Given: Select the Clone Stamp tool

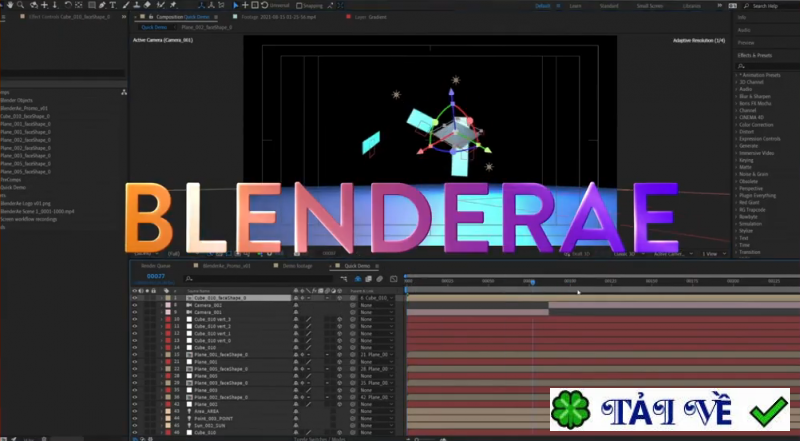Looking at the screenshot, I should tap(136, 5).
